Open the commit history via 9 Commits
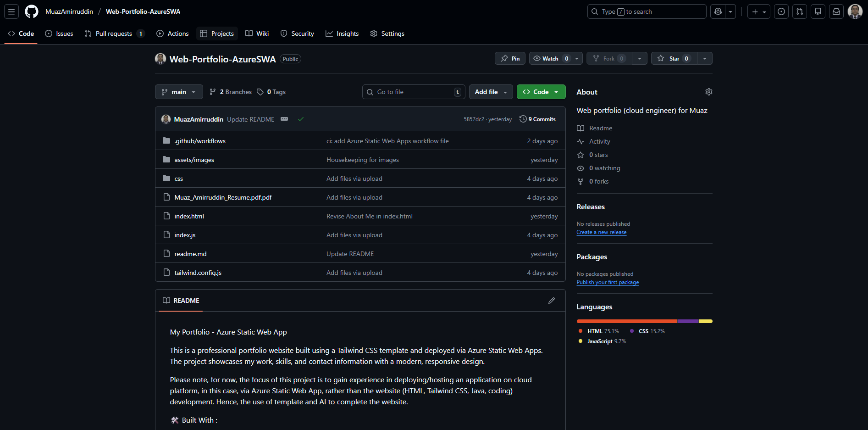Image resolution: width=868 pixels, height=430 pixels. (x=537, y=119)
